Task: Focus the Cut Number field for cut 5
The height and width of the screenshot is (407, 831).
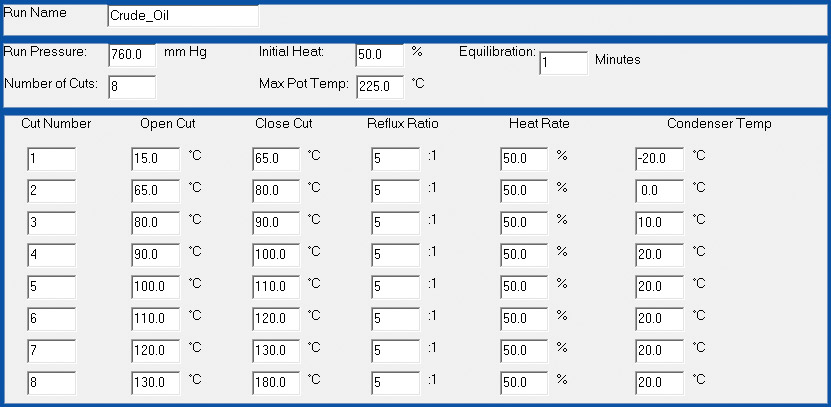Action: [51, 287]
